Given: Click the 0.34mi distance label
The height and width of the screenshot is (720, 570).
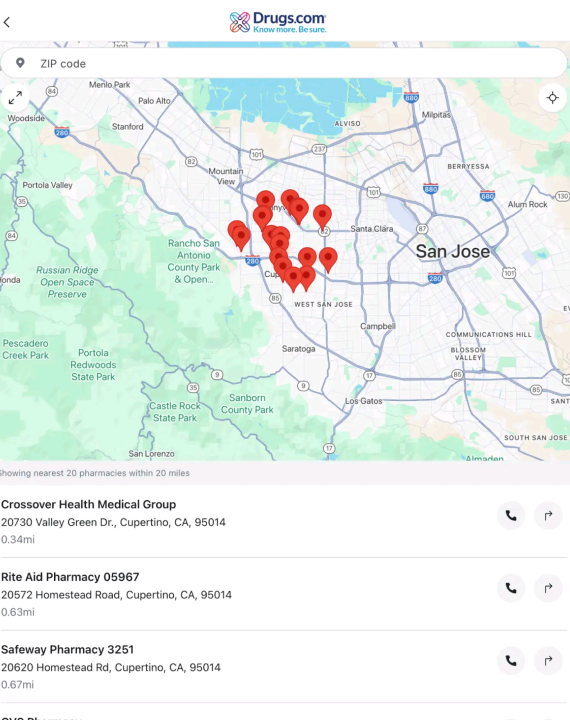Looking at the screenshot, I should click(17, 540).
